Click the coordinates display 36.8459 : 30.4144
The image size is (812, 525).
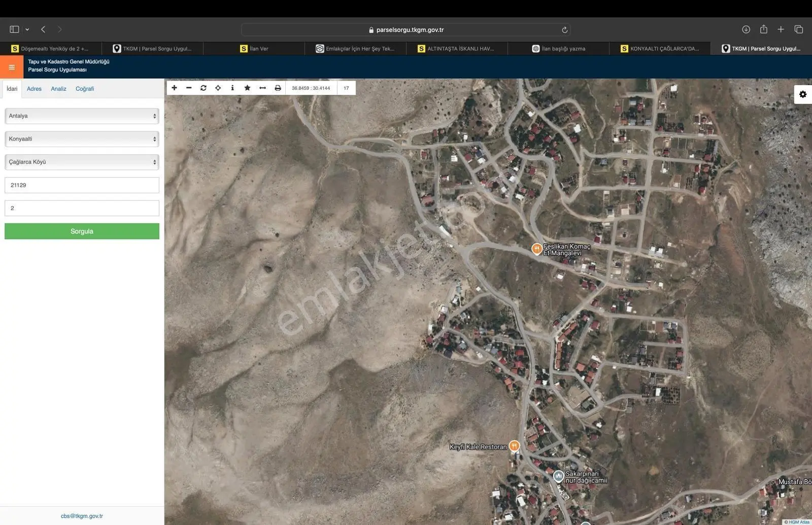(311, 88)
